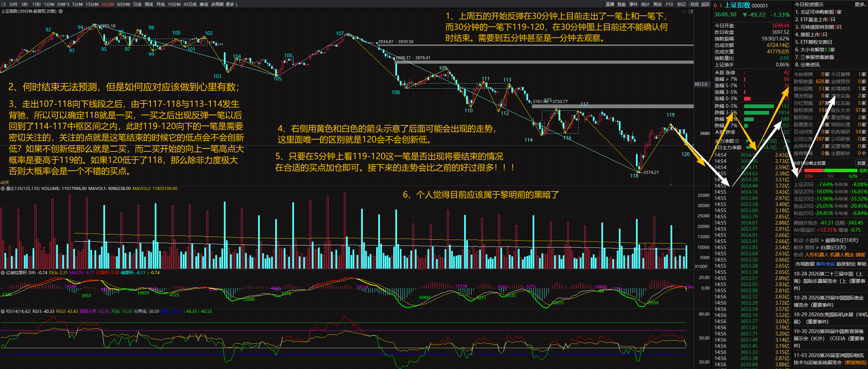The image size is (868, 369).
Task: Expand more periods via 更多 chevron
Action: [232, 4]
